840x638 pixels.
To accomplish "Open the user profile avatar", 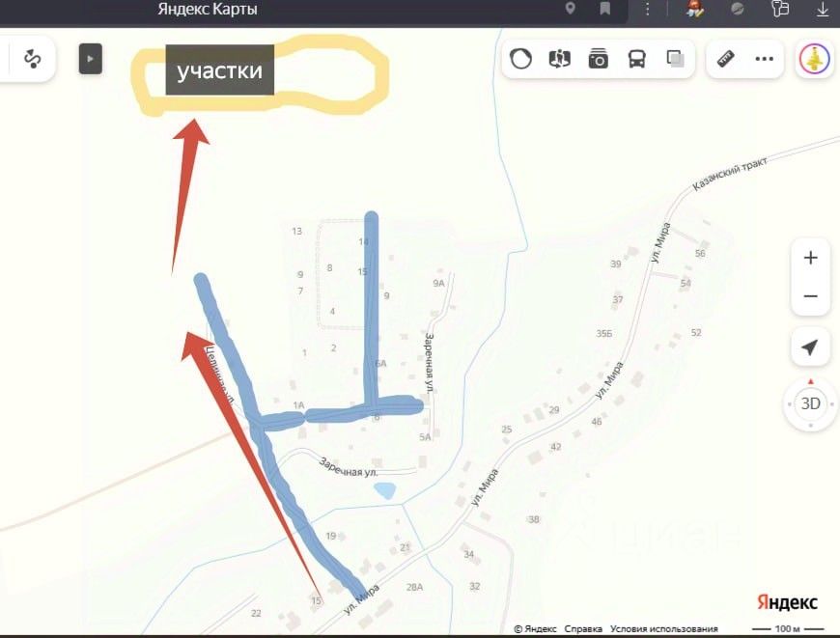I will [814, 58].
